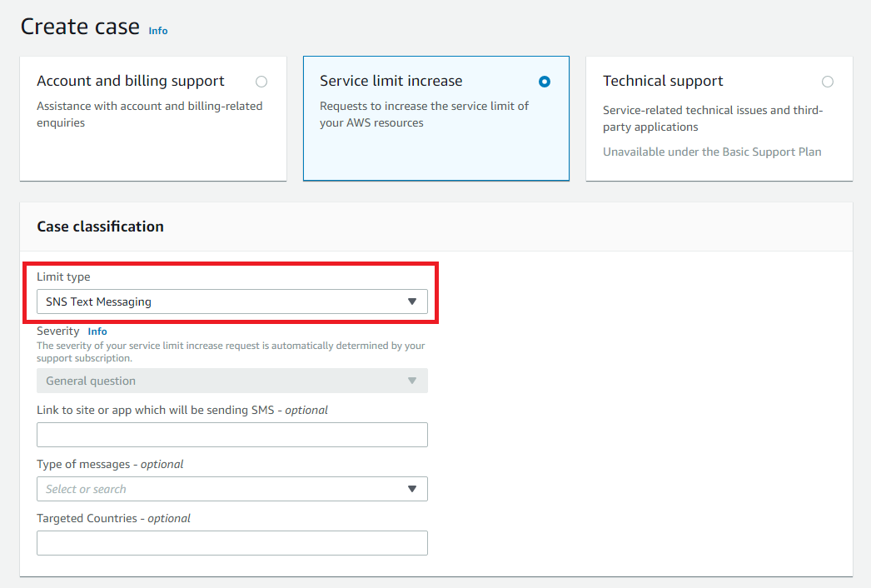
Task: Click 'Assistance with account and billing-related enquiries' text
Action: [x=149, y=114]
